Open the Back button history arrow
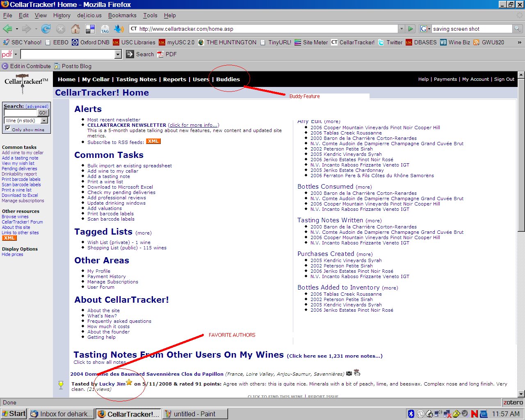Screen dimensions: 525x420 16,29
